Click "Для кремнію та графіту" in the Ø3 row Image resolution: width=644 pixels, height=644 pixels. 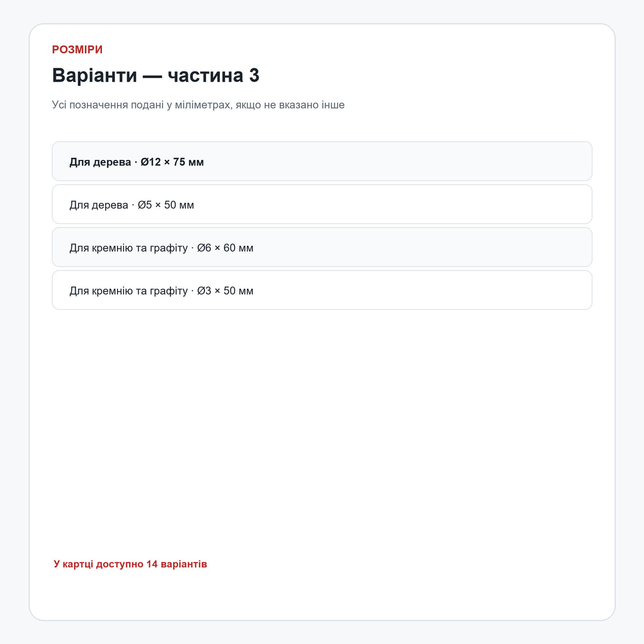tap(128, 291)
